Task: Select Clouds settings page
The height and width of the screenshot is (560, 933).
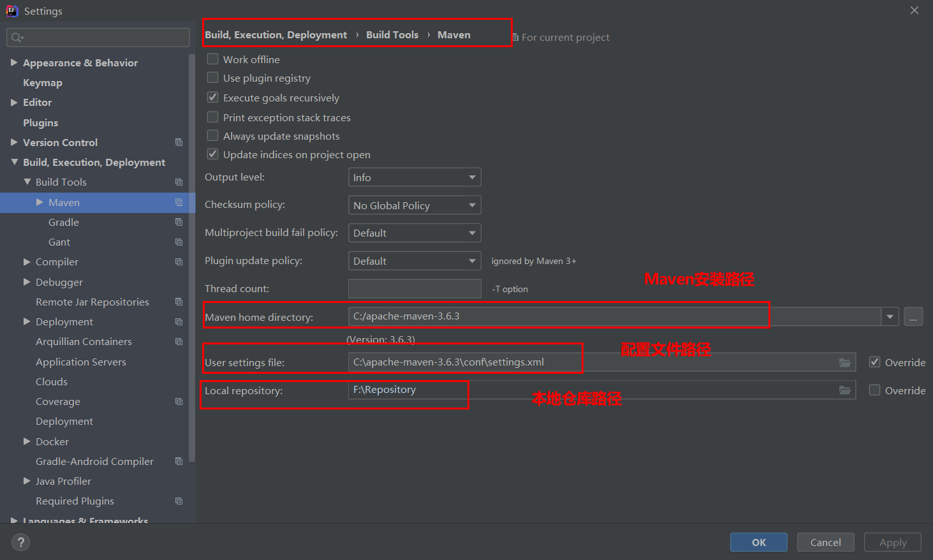Action: tap(52, 381)
